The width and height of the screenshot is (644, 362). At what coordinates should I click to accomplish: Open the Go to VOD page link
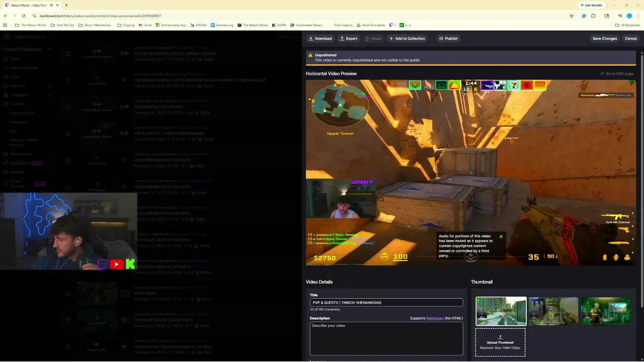[x=616, y=73]
